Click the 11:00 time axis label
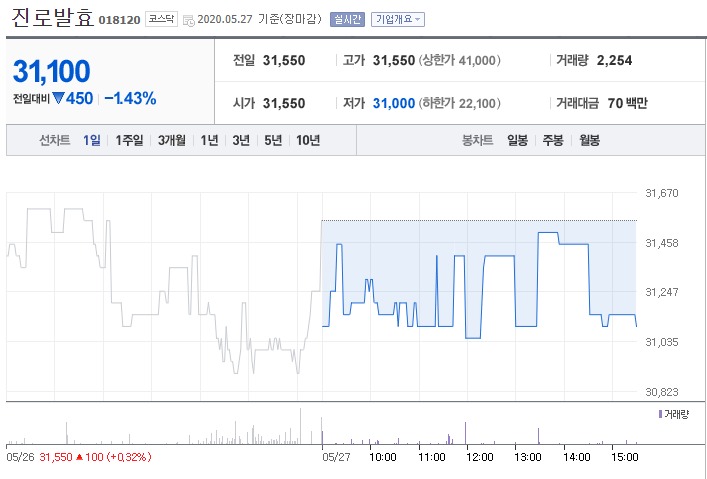Image resolution: width=707 pixels, height=479 pixels. 432,457
